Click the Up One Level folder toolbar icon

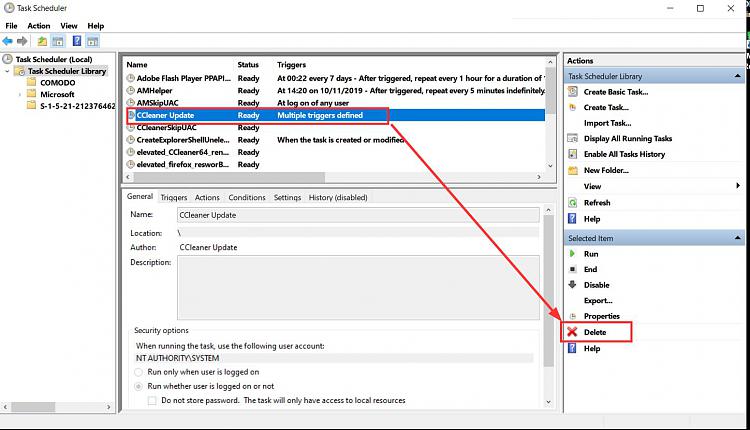pos(42,41)
